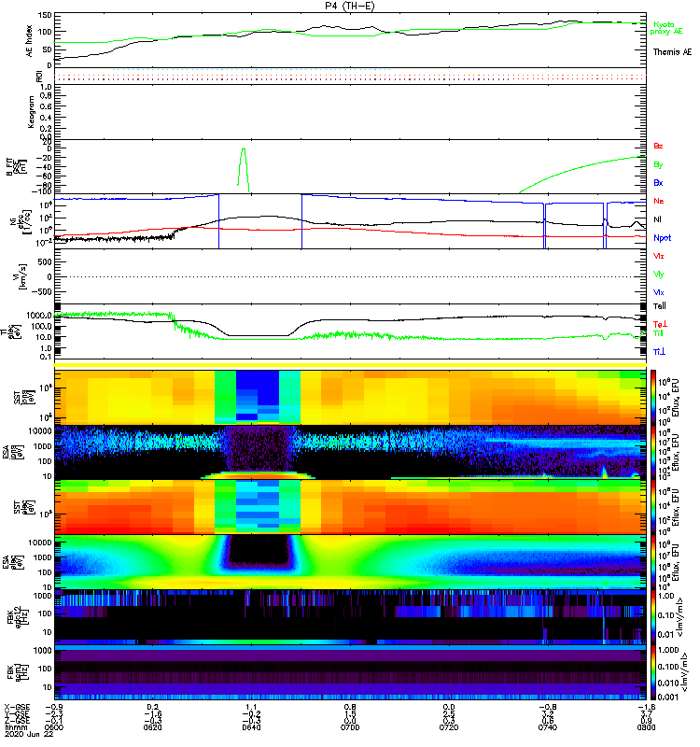This screenshot has width=700, height=747.
Task: Click the black Tell legend label
Action: tap(660, 306)
